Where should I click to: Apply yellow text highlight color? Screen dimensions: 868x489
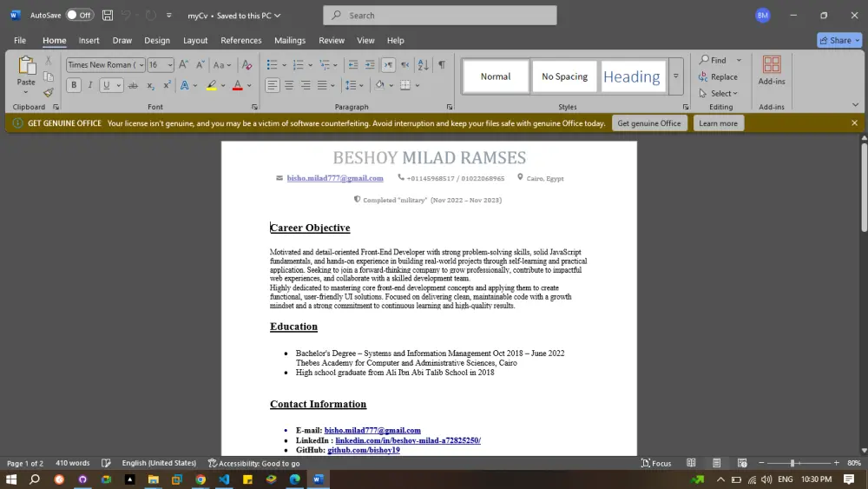coord(211,85)
